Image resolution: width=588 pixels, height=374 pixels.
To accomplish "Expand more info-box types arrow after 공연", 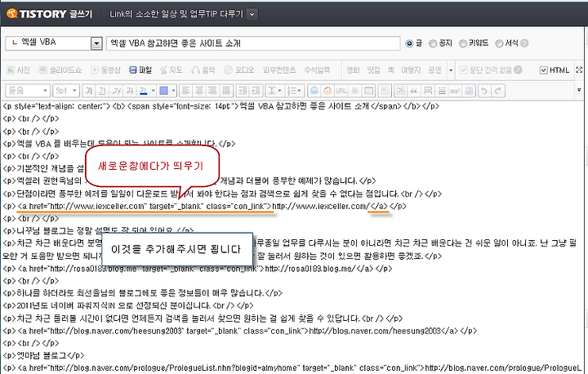I will (x=451, y=70).
